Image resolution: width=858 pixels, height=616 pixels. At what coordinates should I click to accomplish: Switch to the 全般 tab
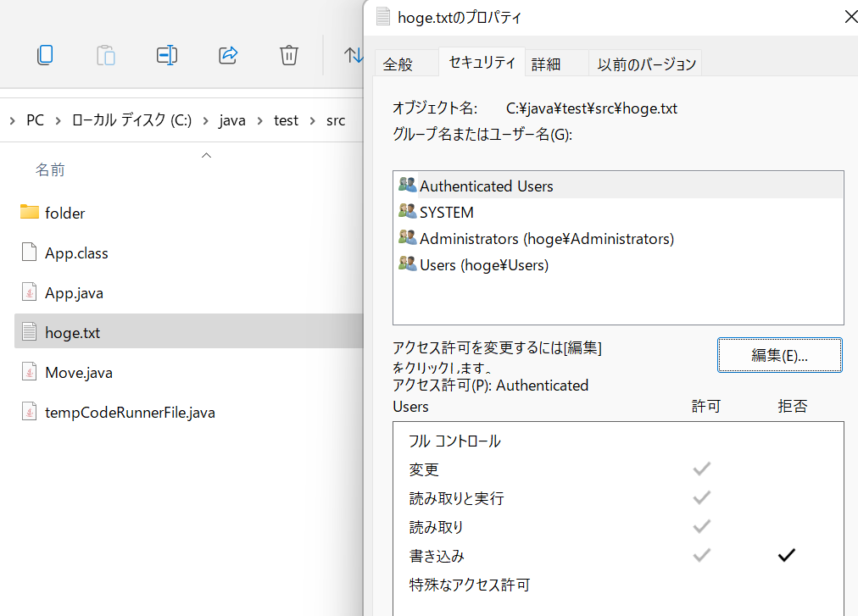coord(398,64)
